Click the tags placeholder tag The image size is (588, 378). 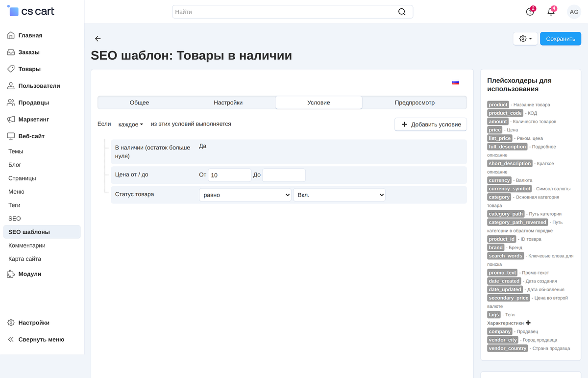pos(494,315)
